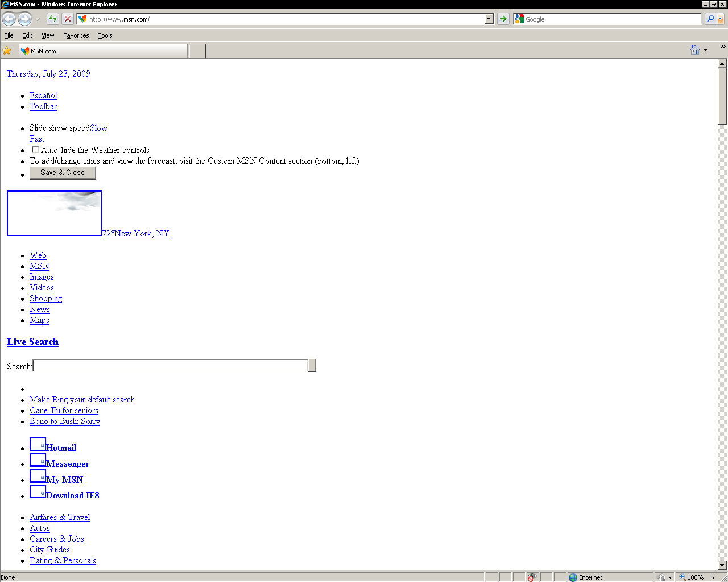This screenshot has height=582, width=728.
Task: Click the magnifier search button in toolbar
Action: pyautogui.click(x=710, y=19)
